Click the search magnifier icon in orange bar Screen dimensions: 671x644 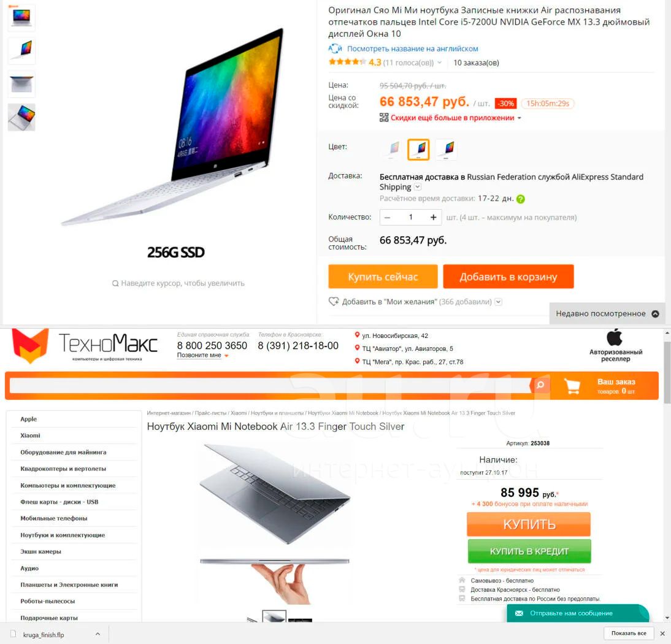coord(540,385)
